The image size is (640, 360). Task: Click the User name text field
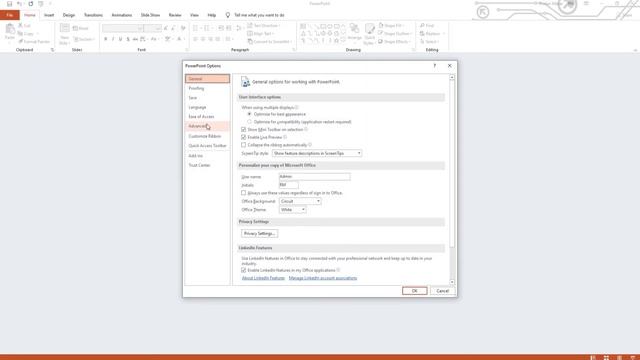[x=314, y=177]
